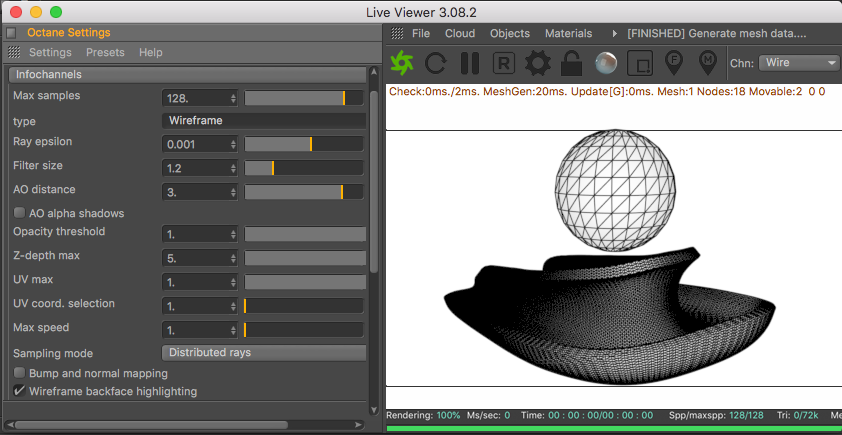Open the File menu in Live Viewer
Screen dimensions: 842x435
point(421,33)
